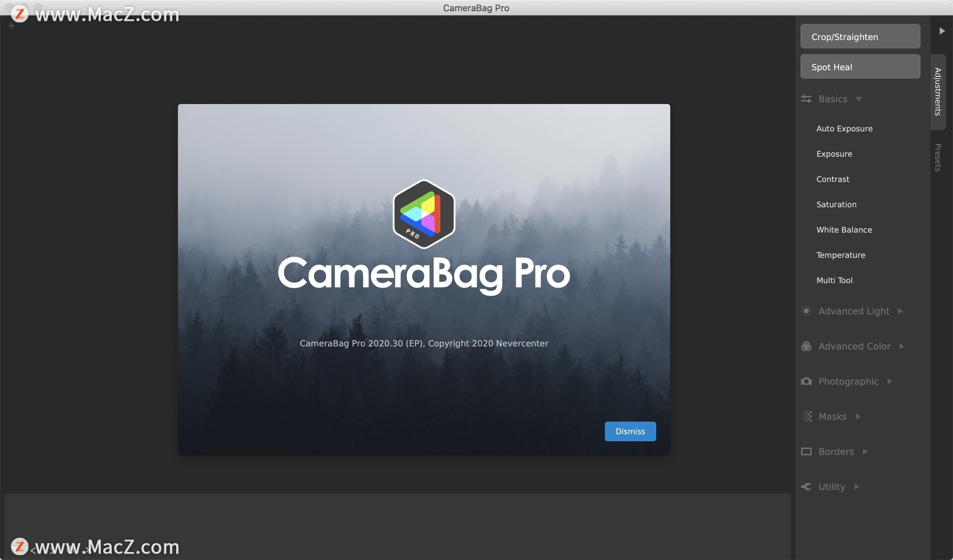Click the Dismiss button on splash screen
The height and width of the screenshot is (560, 953).
tap(630, 431)
